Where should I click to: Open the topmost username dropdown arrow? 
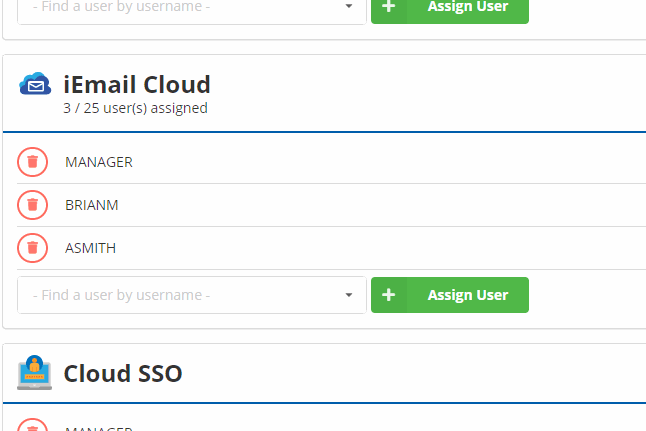point(348,6)
